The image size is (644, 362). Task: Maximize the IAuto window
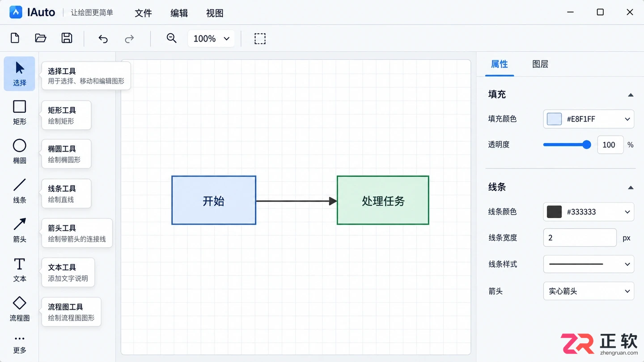click(600, 12)
